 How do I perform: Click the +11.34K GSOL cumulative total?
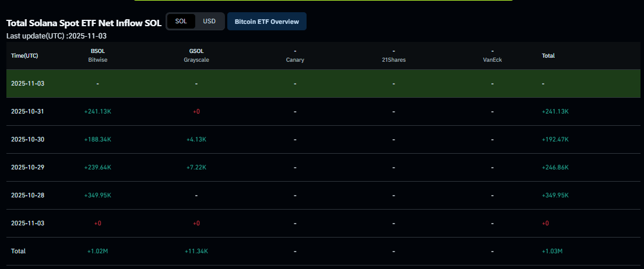click(x=196, y=252)
